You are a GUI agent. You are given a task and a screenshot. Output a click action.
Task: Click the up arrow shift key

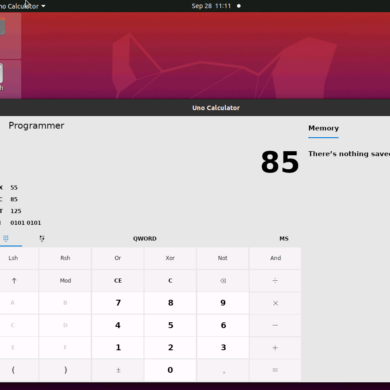tap(14, 281)
